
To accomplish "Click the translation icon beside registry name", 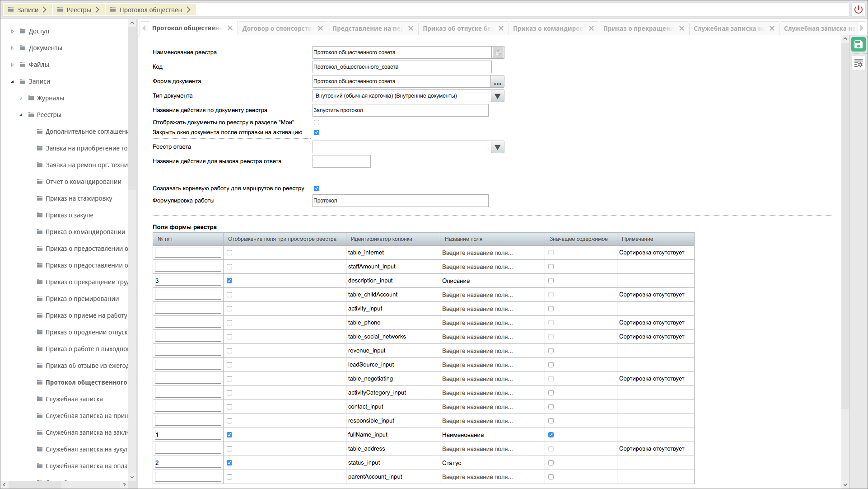I will (x=498, y=52).
